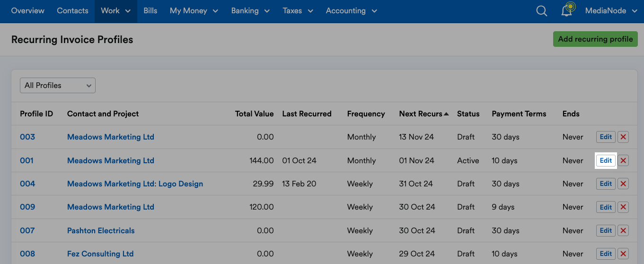Open the MediaNode account menu
This screenshot has height=264, width=644.
click(611, 11)
